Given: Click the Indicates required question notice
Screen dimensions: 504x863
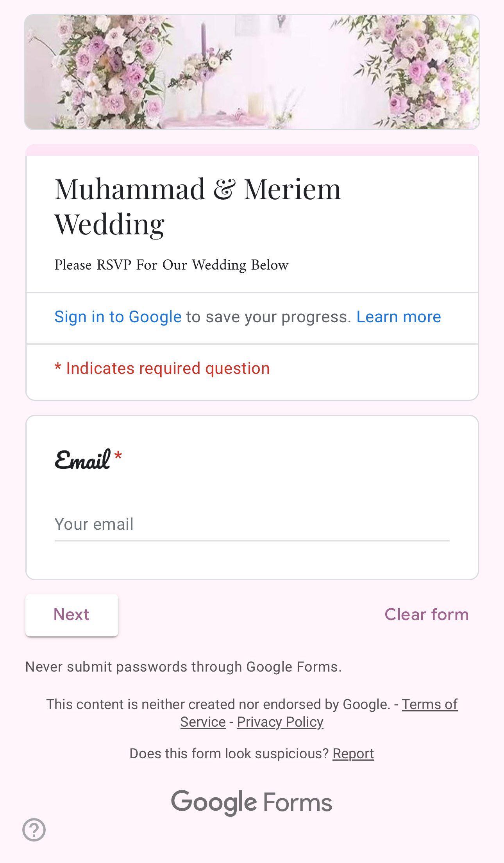Looking at the screenshot, I should coord(162,368).
